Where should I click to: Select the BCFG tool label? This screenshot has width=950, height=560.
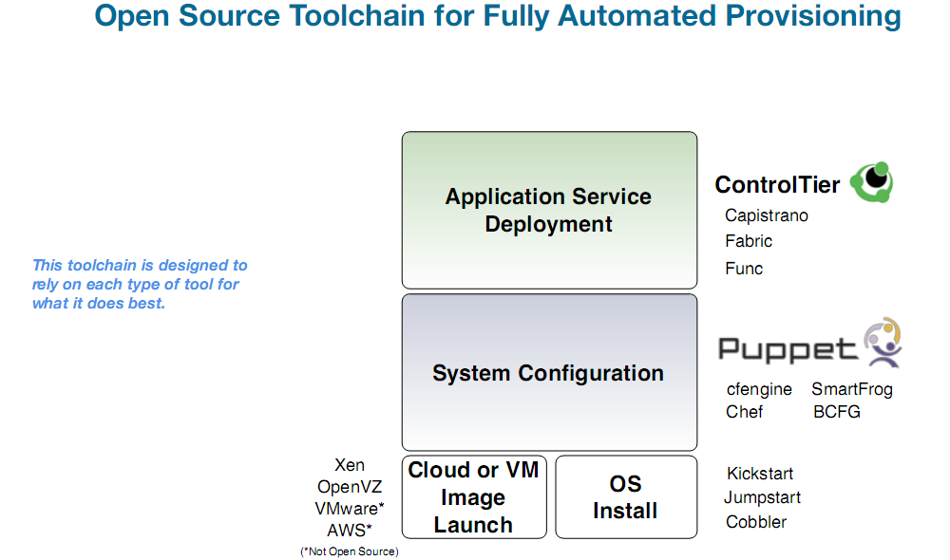[x=837, y=412]
